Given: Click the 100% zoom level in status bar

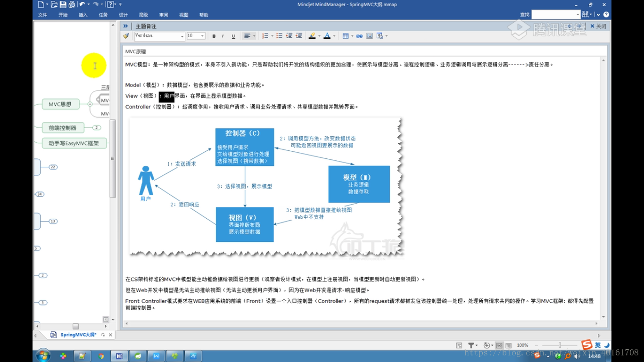Looking at the screenshot, I should coord(522,346).
